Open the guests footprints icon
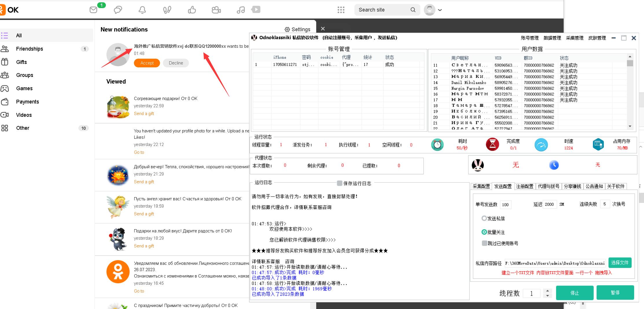 click(x=167, y=10)
